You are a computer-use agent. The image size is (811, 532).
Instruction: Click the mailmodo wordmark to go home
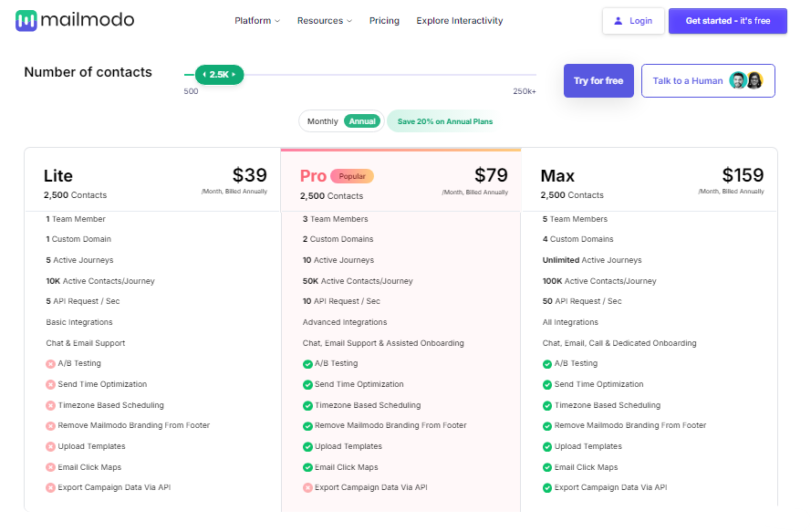(x=88, y=20)
